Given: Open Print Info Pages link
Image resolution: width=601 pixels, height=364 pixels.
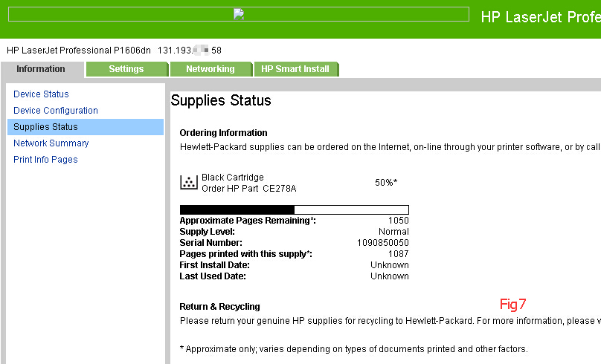Looking at the screenshot, I should (x=45, y=160).
